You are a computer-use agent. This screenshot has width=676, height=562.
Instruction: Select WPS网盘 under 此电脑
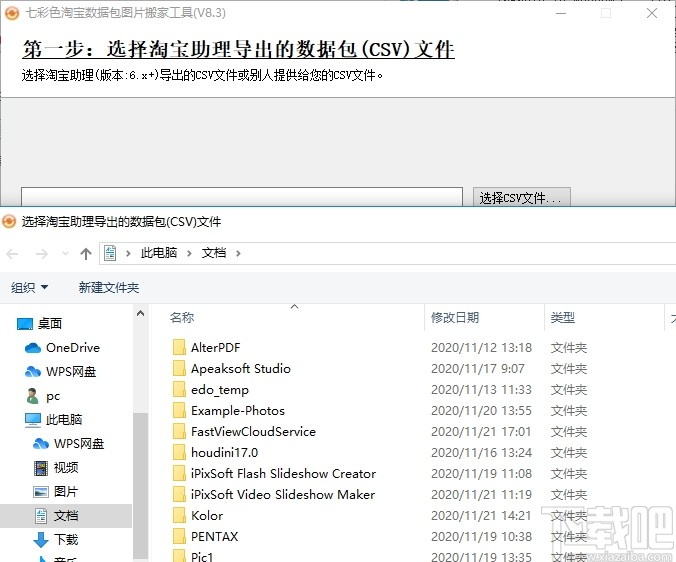click(x=79, y=443)
